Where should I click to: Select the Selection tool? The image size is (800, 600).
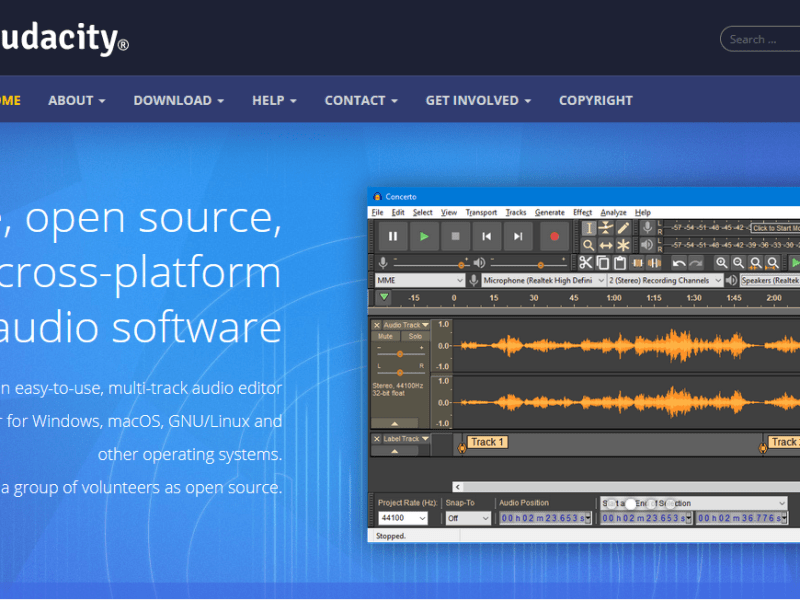tap(591, 228)
